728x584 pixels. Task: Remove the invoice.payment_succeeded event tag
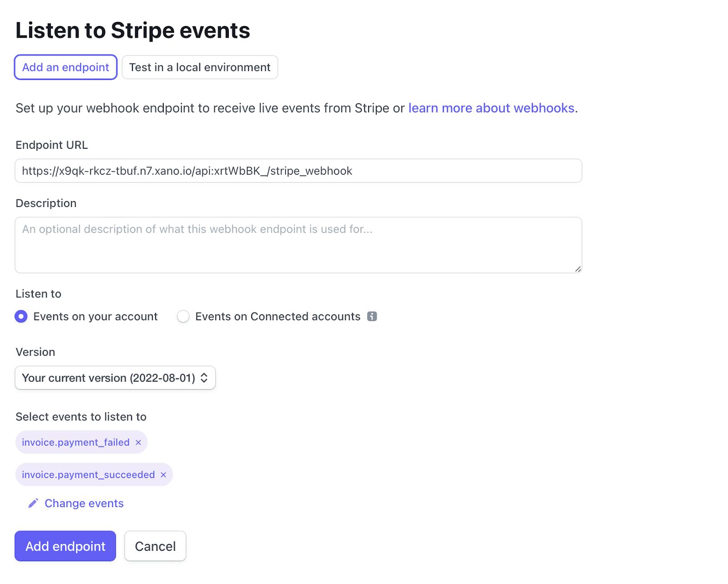(x=163, y=475)
